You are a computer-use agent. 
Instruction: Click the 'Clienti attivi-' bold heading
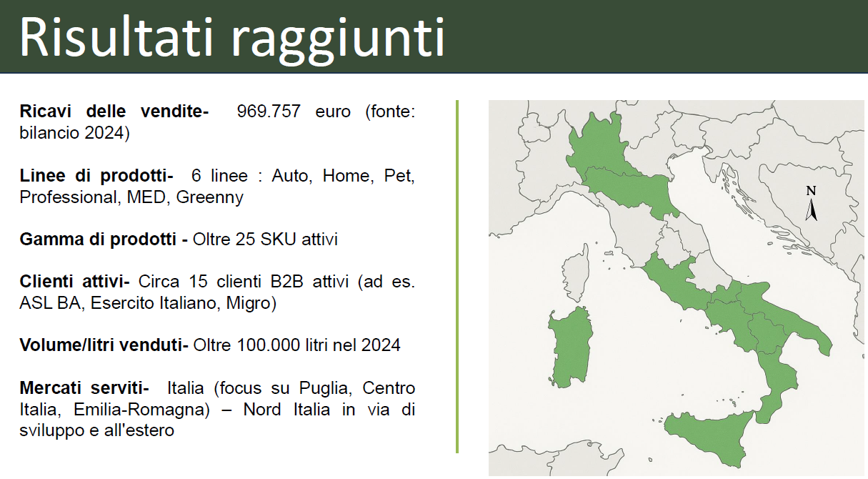pos(74,282)
